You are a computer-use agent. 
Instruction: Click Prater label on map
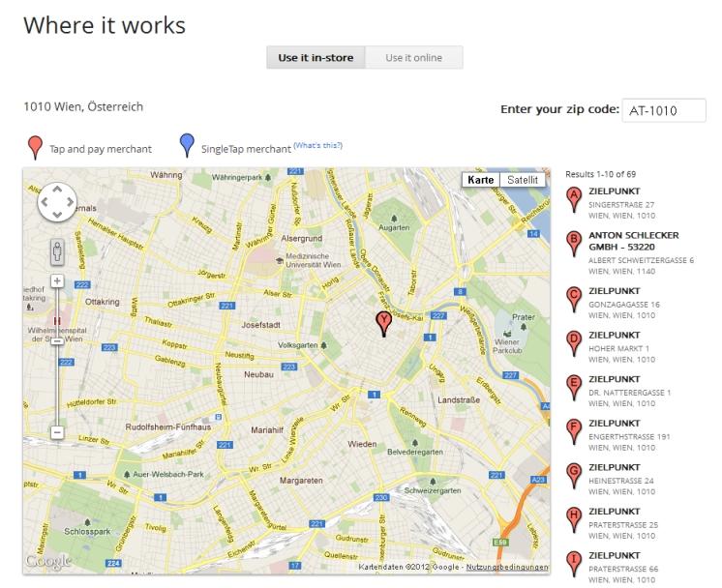point(524,317)
